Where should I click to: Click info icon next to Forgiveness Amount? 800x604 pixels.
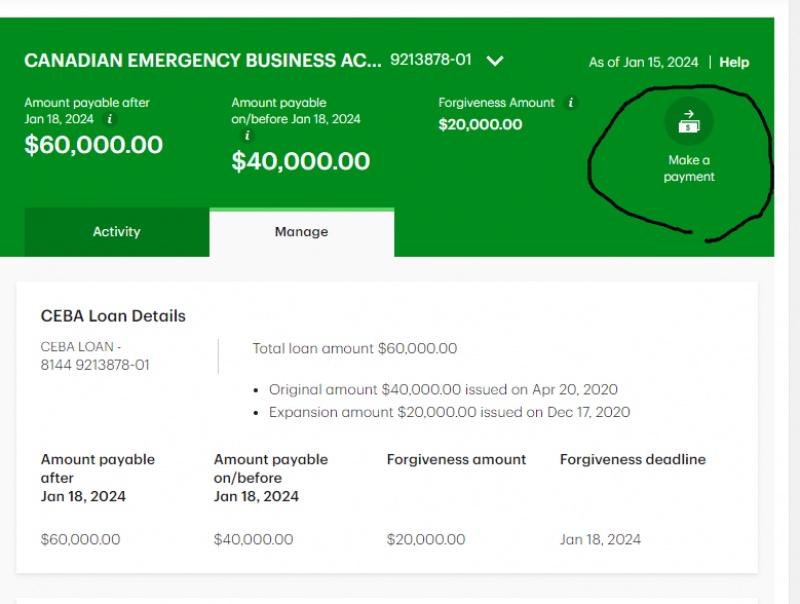point(571,103)
